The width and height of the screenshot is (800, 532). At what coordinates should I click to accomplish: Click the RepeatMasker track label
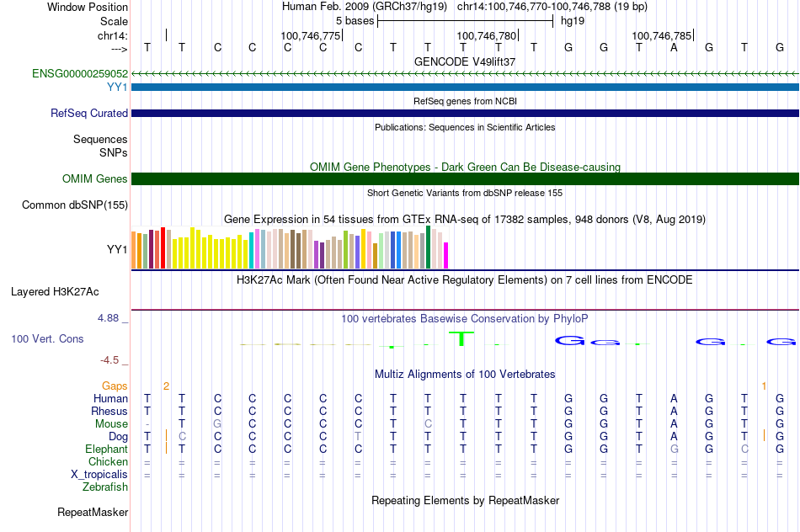point(93,512)
